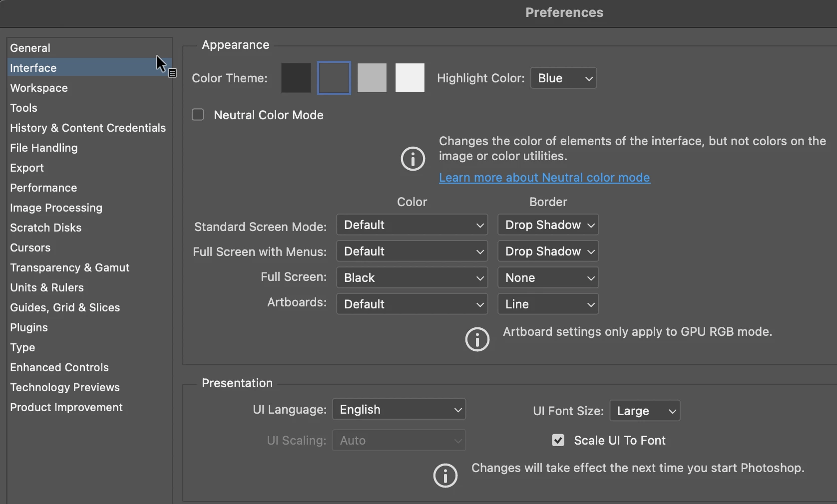
Task: Select the white color theme swatch
Action: click(410, 78)
